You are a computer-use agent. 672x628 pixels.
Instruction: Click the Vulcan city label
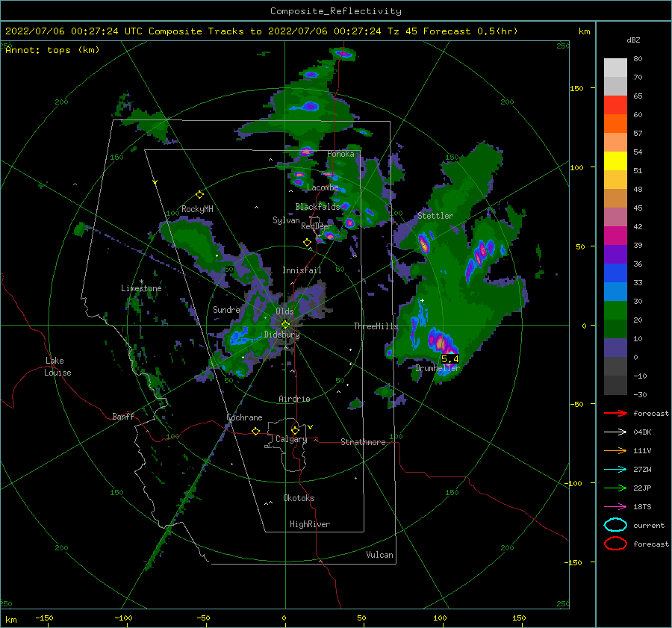click(x=380, y=555)
